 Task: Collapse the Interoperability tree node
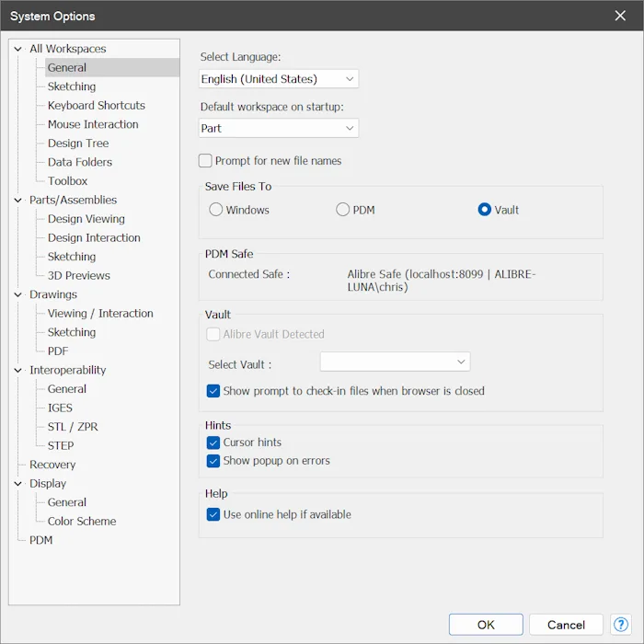point(17,370)
